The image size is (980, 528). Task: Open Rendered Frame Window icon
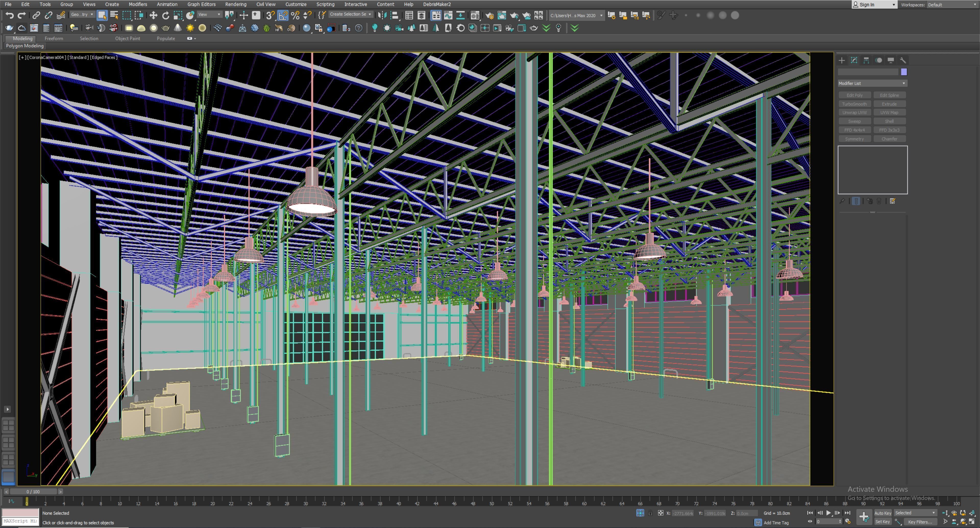click(502, 15)
